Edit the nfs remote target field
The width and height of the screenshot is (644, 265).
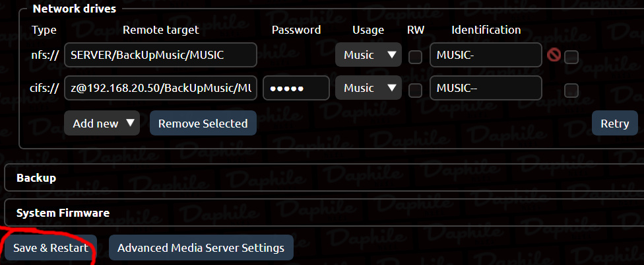[x=160, y=56]
